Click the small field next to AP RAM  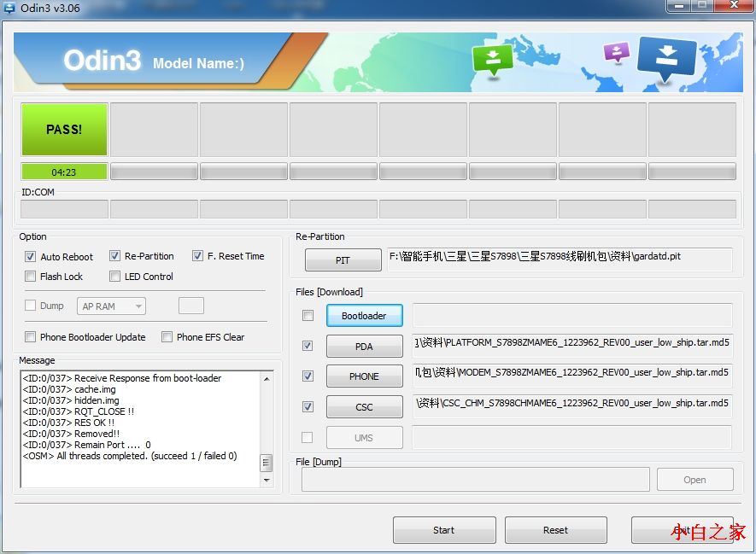[x=191, y=306]
